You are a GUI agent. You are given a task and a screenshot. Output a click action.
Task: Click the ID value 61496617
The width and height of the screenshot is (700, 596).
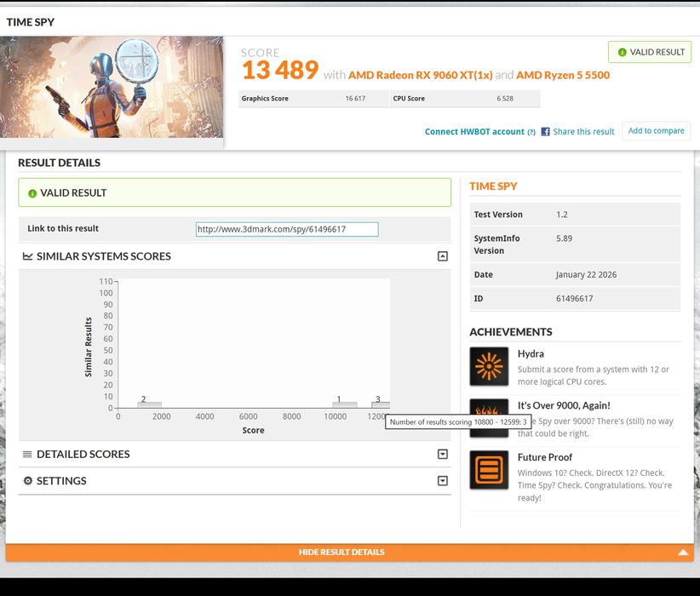tap(575, 299)
